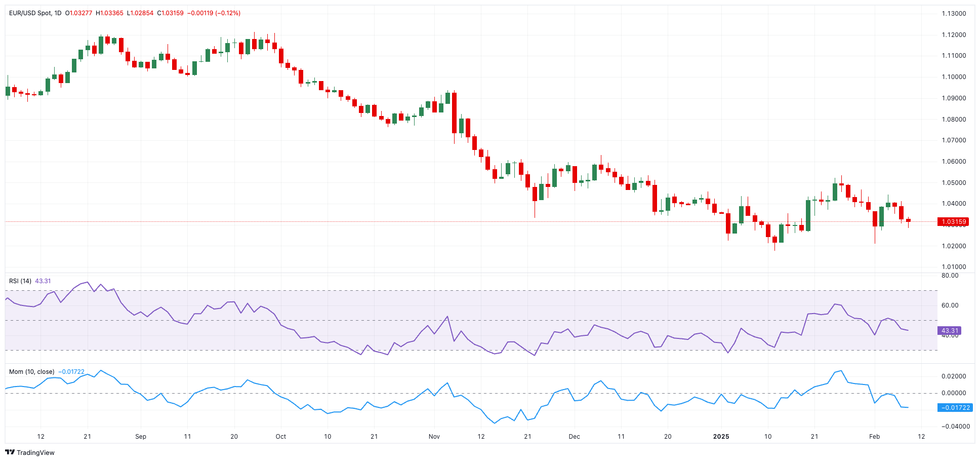The image size is (980, 461).
Task: Jump to Oct on the time axis
Action: click(281, 437)
